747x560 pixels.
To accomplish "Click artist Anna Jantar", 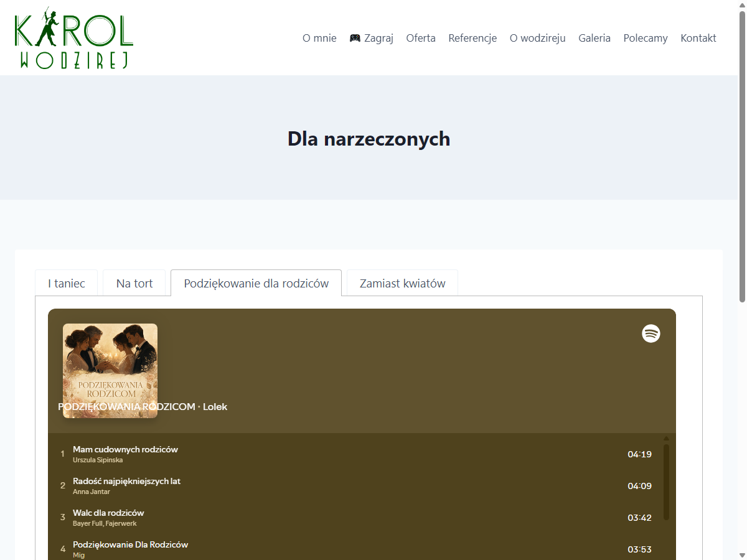I will point(92,492).
